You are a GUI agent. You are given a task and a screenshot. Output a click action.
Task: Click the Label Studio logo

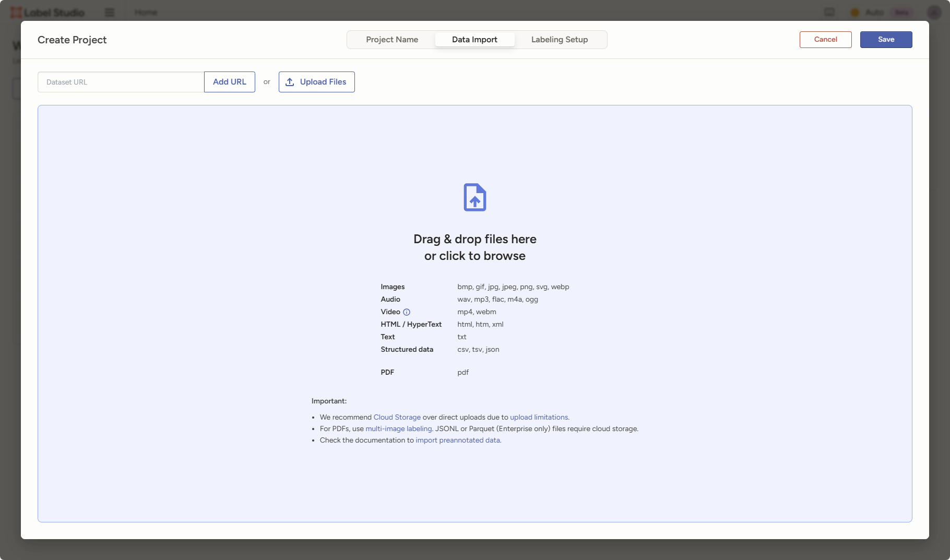[47, 13]
